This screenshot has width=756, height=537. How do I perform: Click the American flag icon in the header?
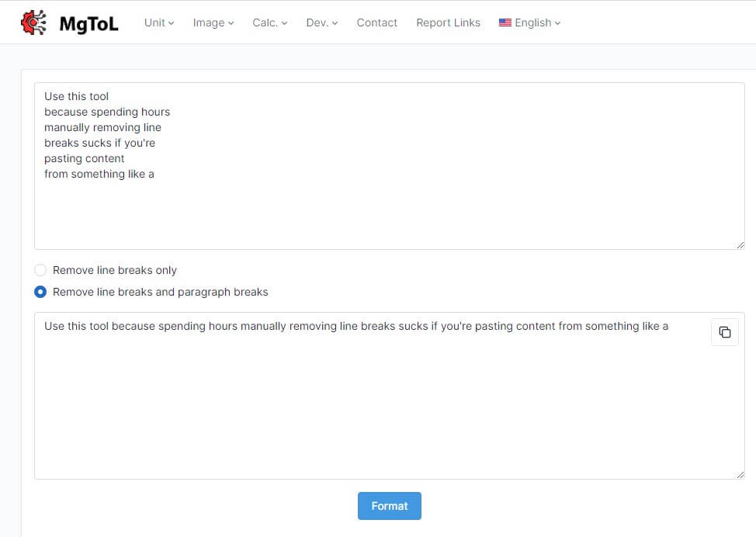(x=505, y=23)
